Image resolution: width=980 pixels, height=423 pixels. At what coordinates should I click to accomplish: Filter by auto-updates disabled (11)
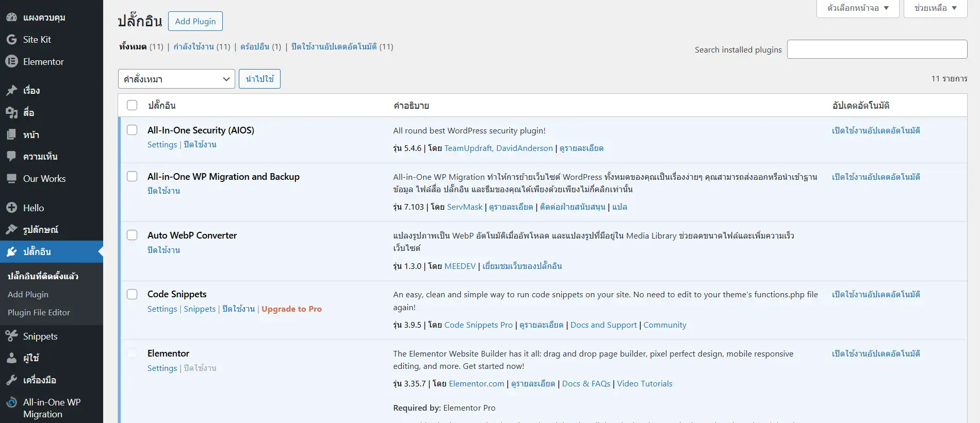[342, 46]
